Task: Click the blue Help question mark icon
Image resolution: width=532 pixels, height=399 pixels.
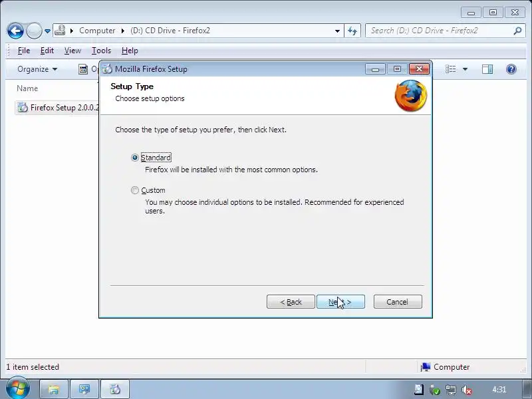Action: coord(511,69)
